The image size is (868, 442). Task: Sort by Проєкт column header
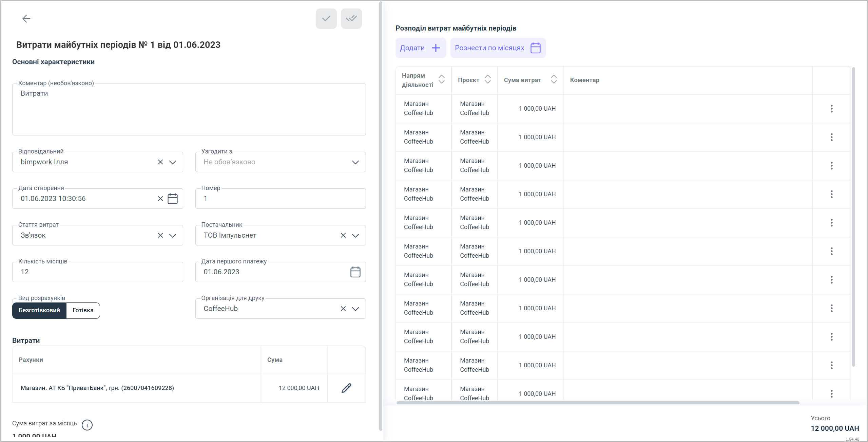[x=487, y=79]
